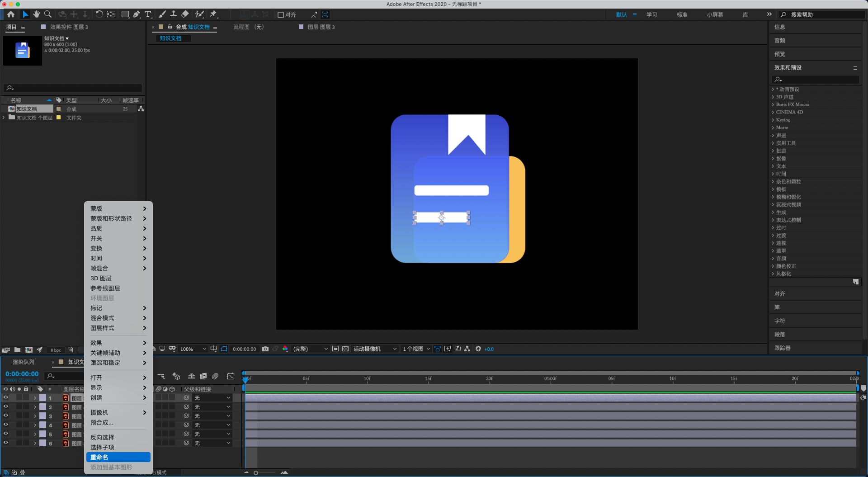The height and width of the screenshot is (477, 868).
Task: Click the frame blending icon in timeline
Action: [203, 376]
